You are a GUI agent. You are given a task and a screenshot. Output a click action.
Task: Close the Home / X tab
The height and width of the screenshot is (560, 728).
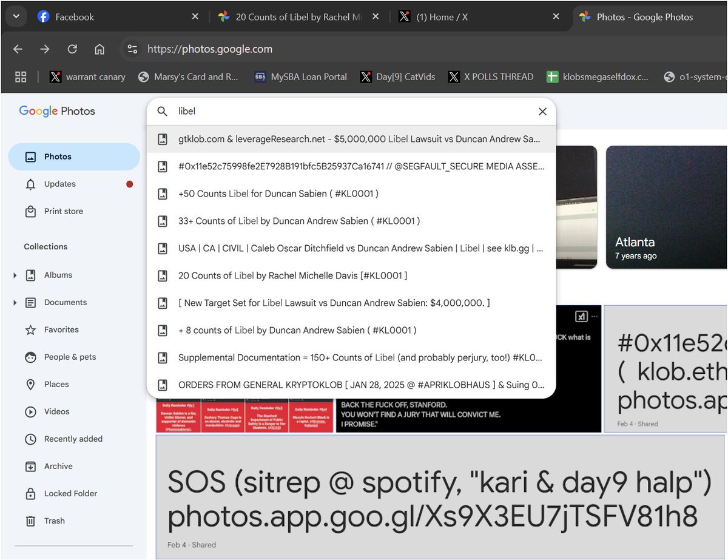[556, 17]
